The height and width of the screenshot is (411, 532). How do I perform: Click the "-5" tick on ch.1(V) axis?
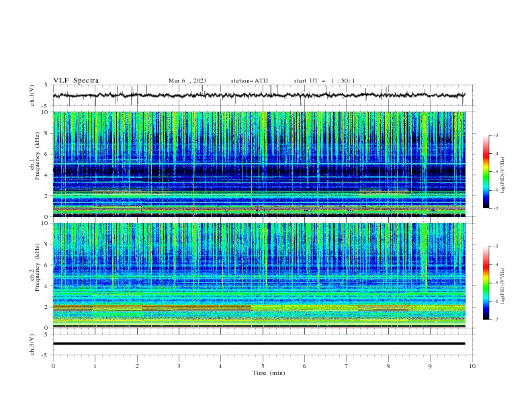(46, 106)
